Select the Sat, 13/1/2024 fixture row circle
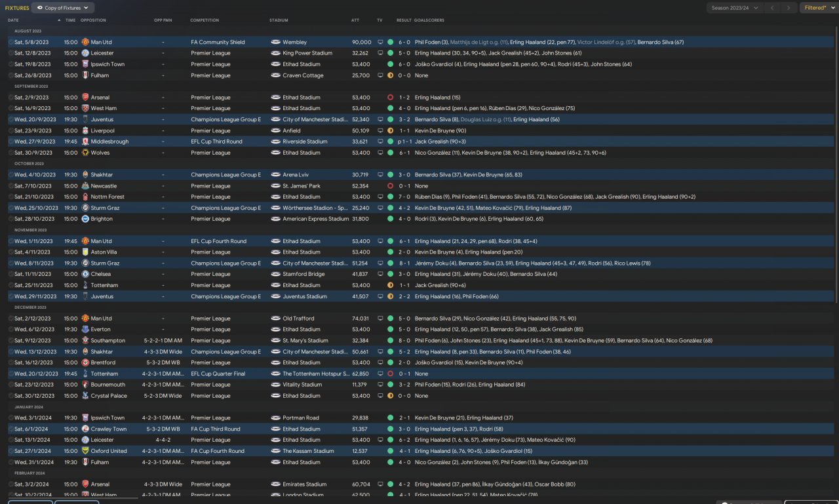Viewport: 839px width, 504px height. [11, 440]
